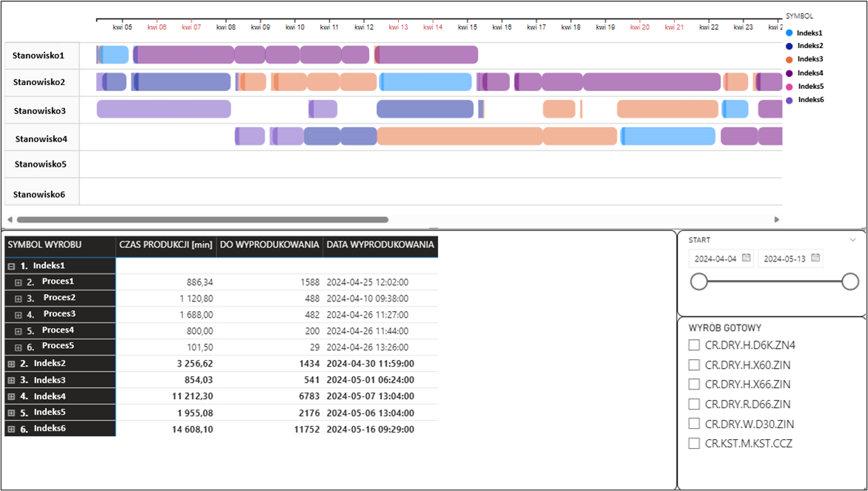Click the Indeks5 pink legend dot
The width and height of the screenshot is (868, 491).
pyautogui.click(x=789, y=87)
